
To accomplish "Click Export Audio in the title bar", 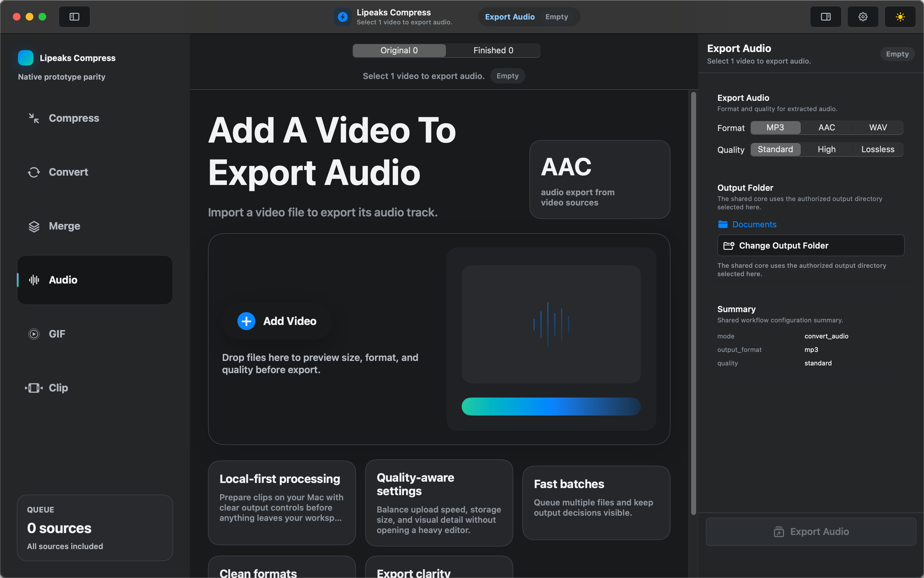I will [510, 17].
